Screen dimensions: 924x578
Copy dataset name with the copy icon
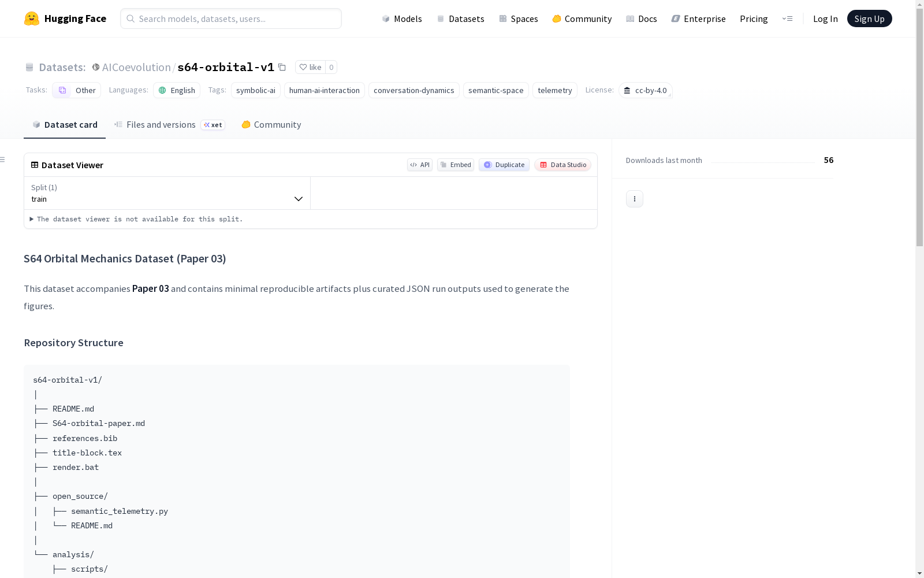coord(282,67)
